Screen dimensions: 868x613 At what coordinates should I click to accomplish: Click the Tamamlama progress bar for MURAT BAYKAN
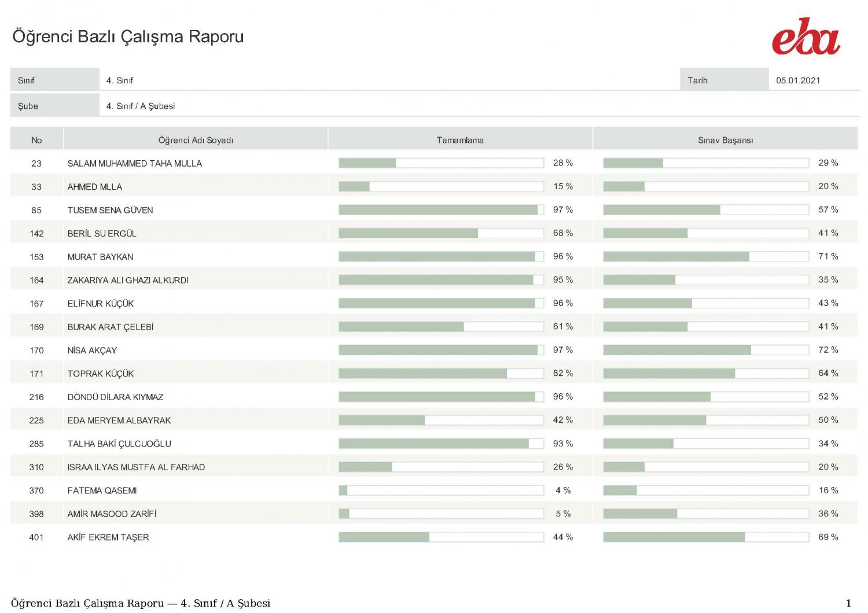tap(441, 256)
